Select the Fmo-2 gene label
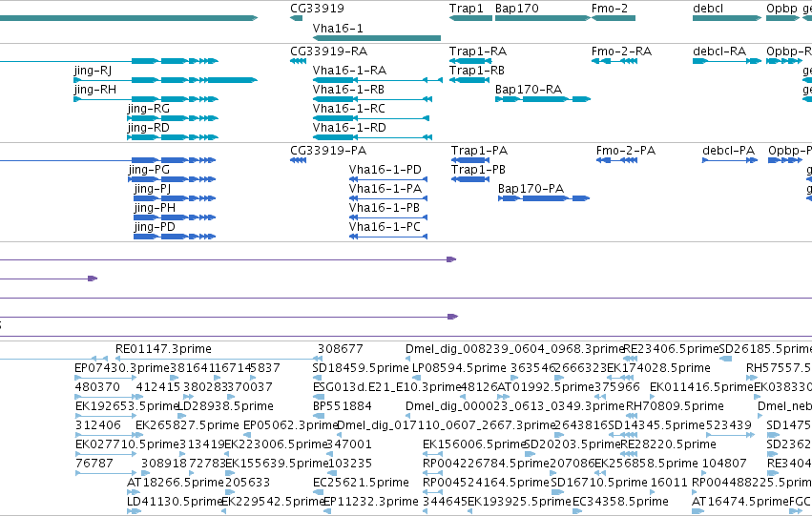The image size is (812, 516). 610,9
